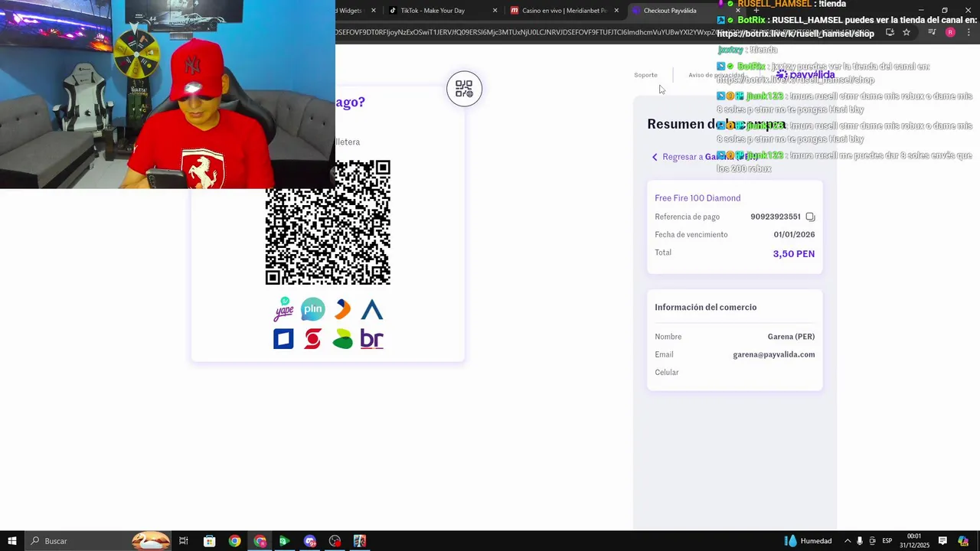Click merchant name Garena (PER)
Screen dimensions: 980x551
791,337
